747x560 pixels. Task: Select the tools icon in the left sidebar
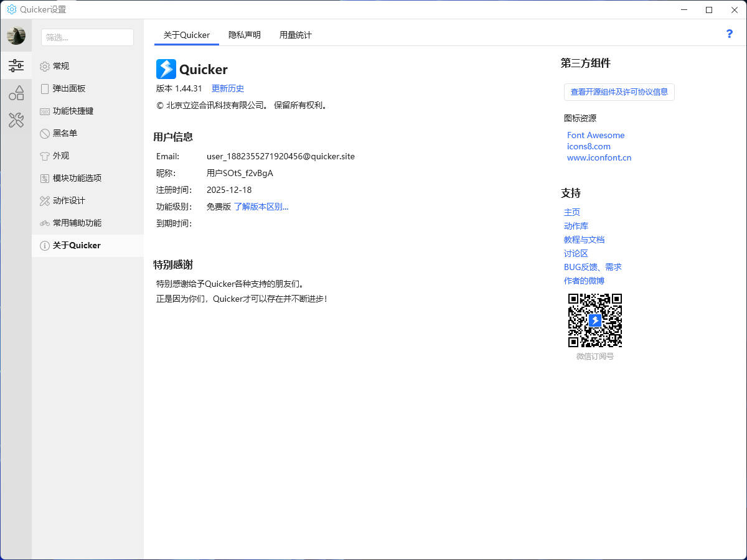16,120
